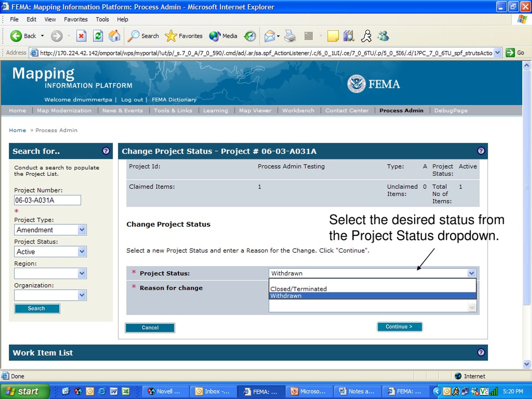Open the Favorites menu

pyautogui.click(x=76, y=19)
